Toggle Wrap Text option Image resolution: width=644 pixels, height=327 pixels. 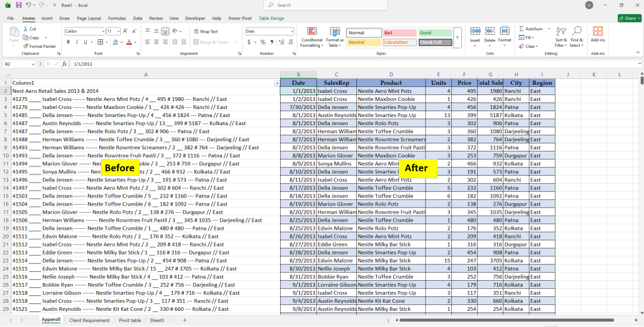tap(206, 32)
